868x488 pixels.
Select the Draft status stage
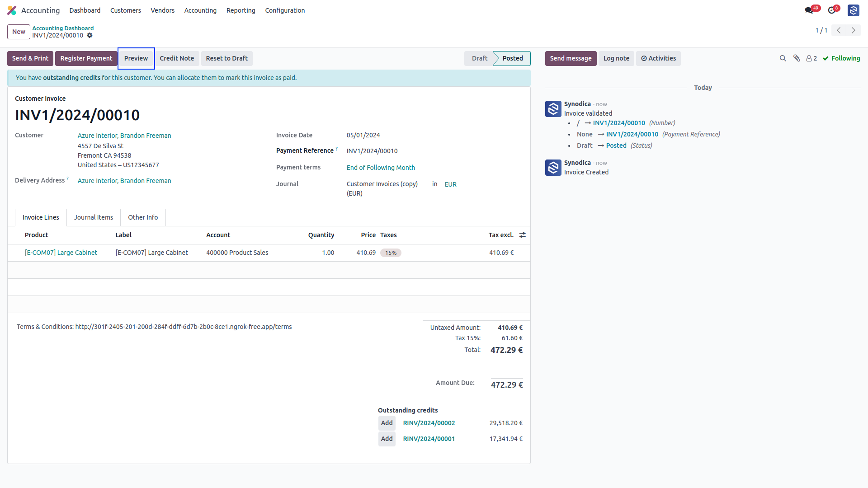pos(479,58)
